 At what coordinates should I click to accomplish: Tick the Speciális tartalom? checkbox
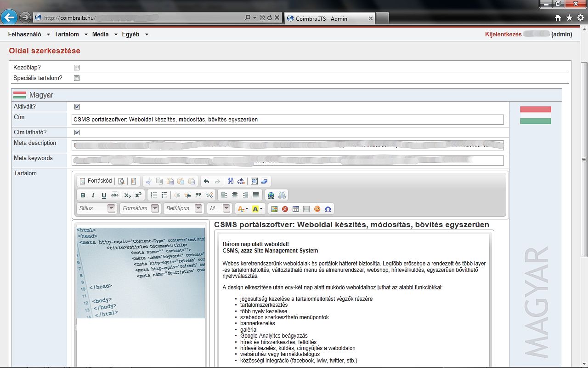coord(77,78)
